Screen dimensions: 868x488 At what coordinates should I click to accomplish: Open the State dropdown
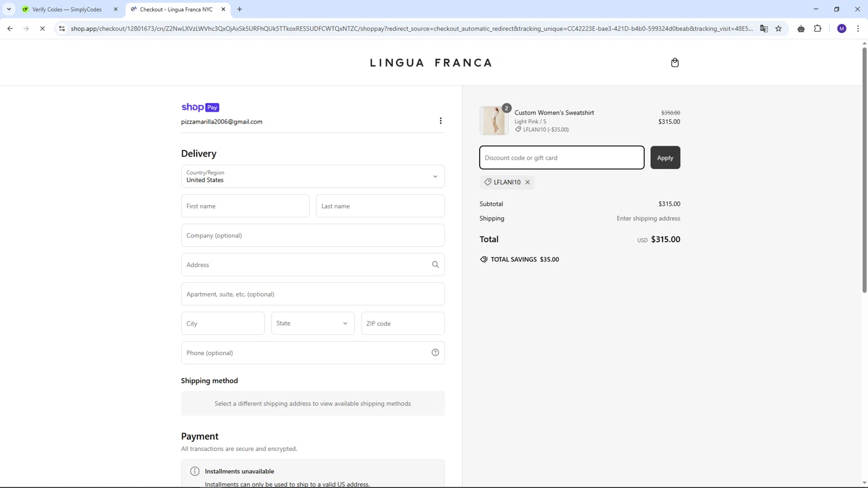pos(312,323)
